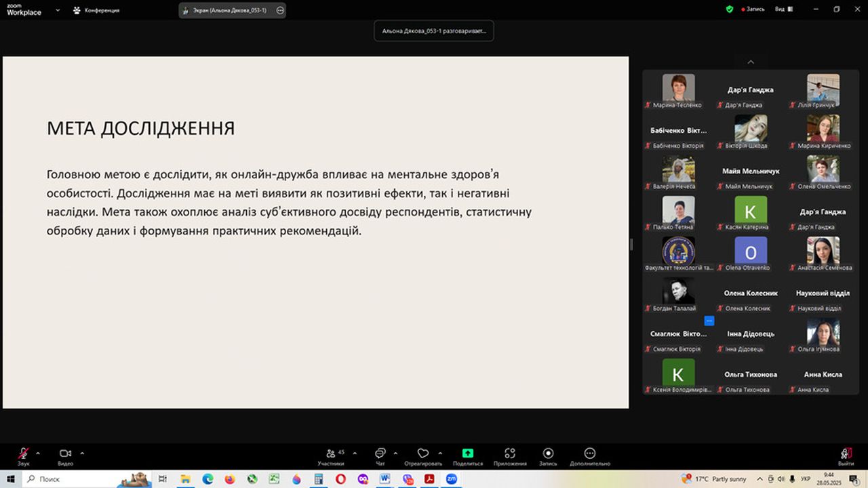This screenshot has width=868, height=488.
Task: Open Opera browser from the taskbar
Action: 340,479
